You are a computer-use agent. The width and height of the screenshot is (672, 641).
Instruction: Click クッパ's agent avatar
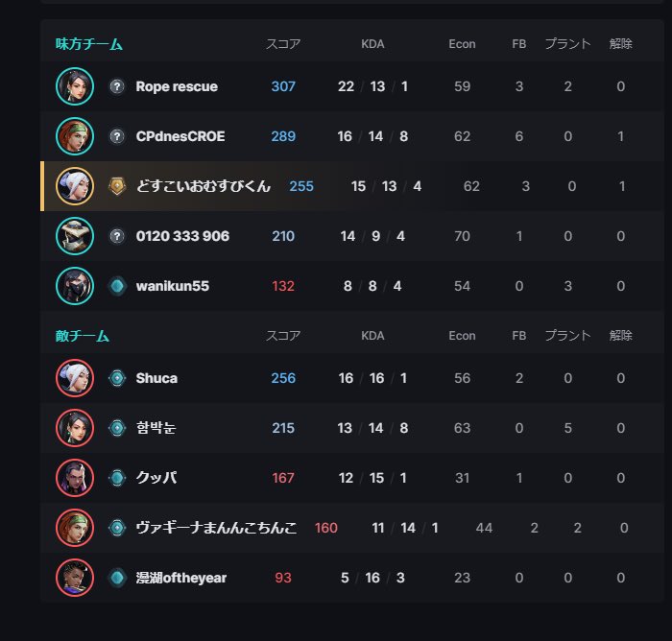tap(74, 478)
